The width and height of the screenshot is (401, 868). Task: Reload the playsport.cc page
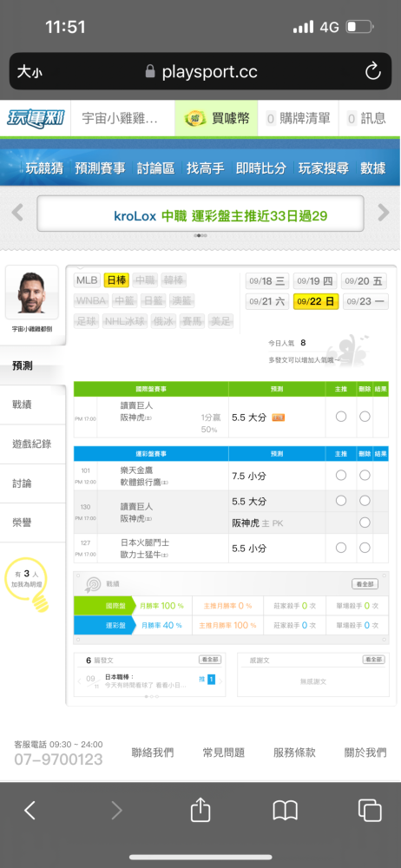tap(372, 71)
